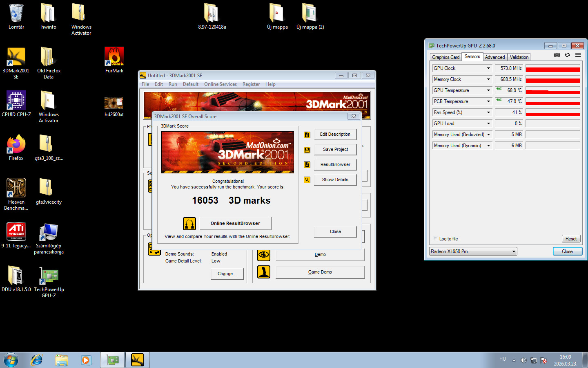Click the Show Details button

(335, 180)
